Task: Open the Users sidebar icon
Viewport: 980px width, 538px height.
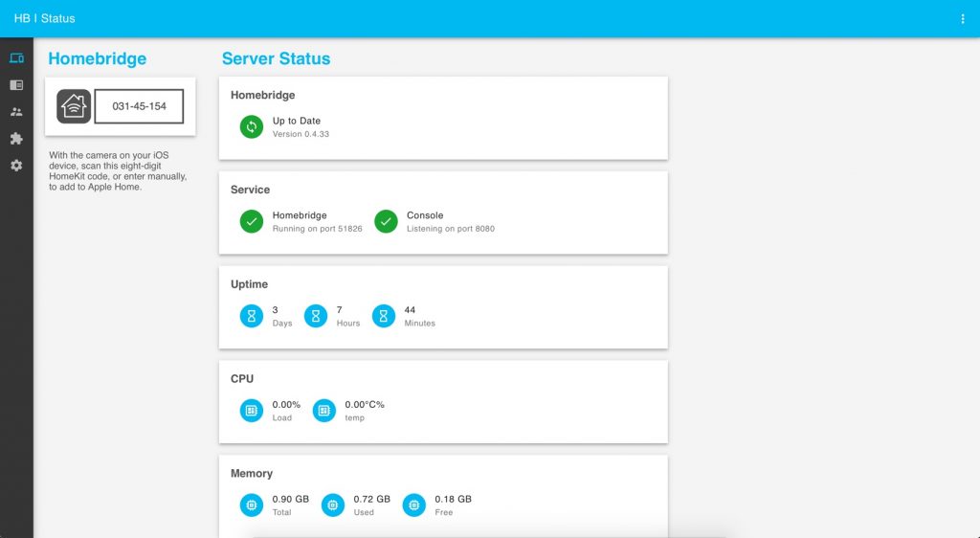Action: click(x=17, y=112)
